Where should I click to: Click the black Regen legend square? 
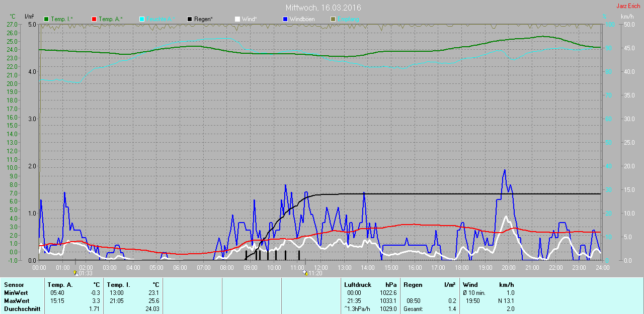[190, 19]
